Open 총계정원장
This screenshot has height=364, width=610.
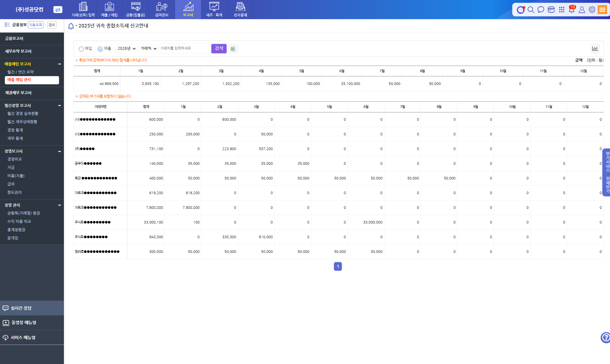click(16, 230)
